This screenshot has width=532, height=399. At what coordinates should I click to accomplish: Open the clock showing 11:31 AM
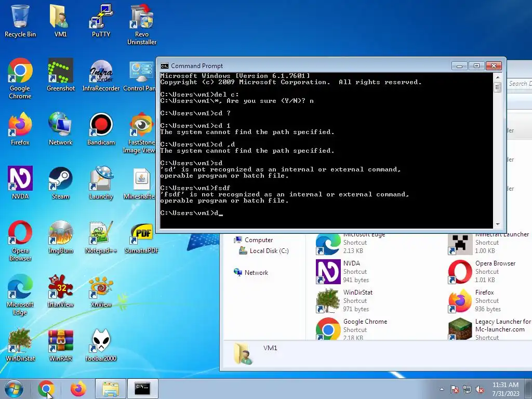coord(506,389)
